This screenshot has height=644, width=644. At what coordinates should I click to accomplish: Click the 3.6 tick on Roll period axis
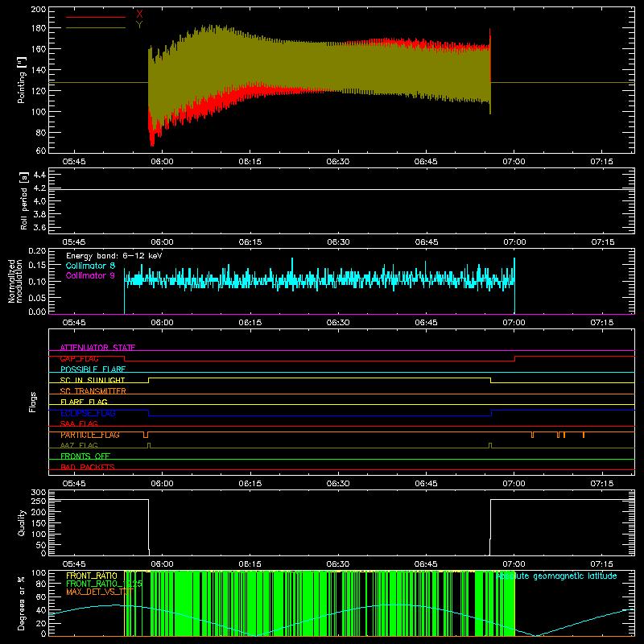39,227
